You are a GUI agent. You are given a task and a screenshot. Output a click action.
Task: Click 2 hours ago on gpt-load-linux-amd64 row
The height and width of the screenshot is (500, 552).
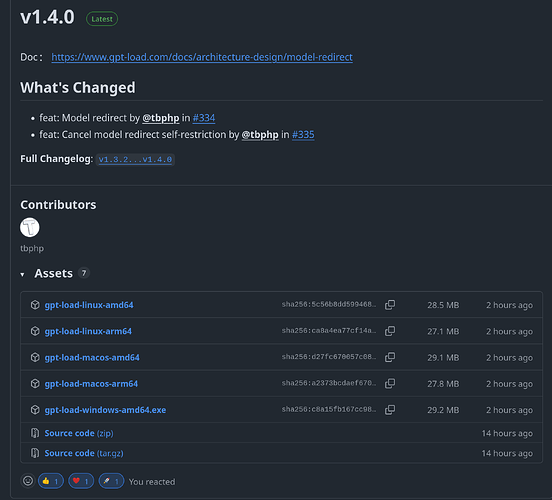click(509, 305)
